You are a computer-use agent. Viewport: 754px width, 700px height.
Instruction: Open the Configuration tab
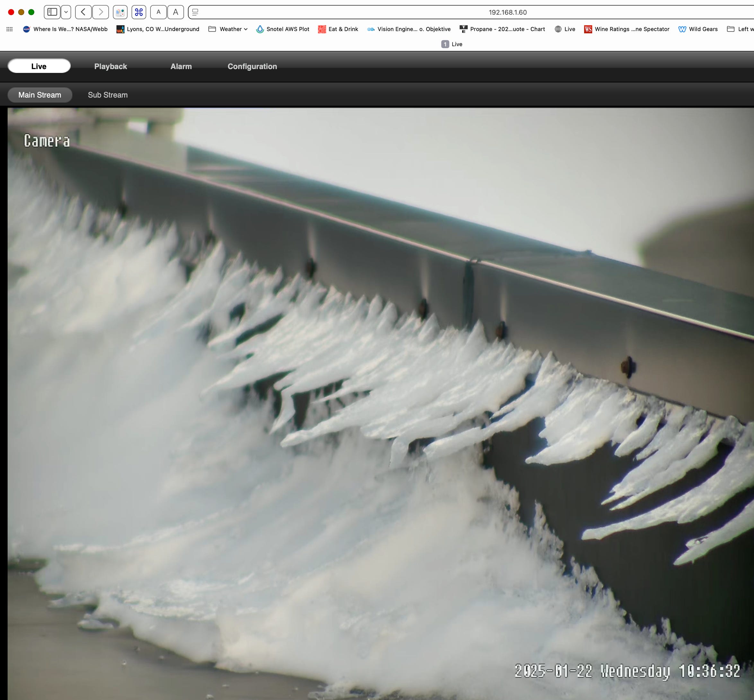tap(252, 66)
